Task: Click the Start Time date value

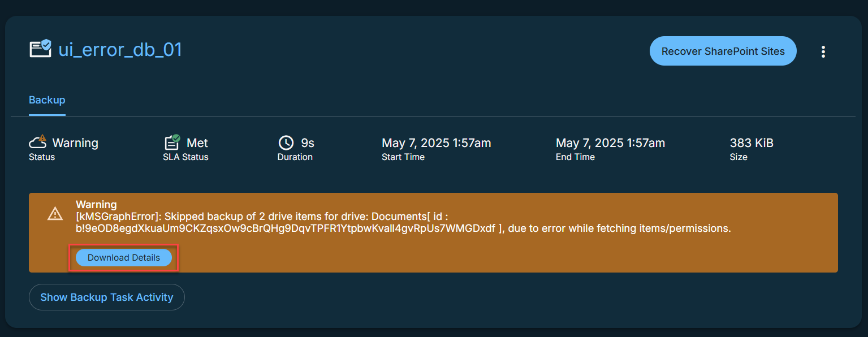Action: (x=436, y=143)
